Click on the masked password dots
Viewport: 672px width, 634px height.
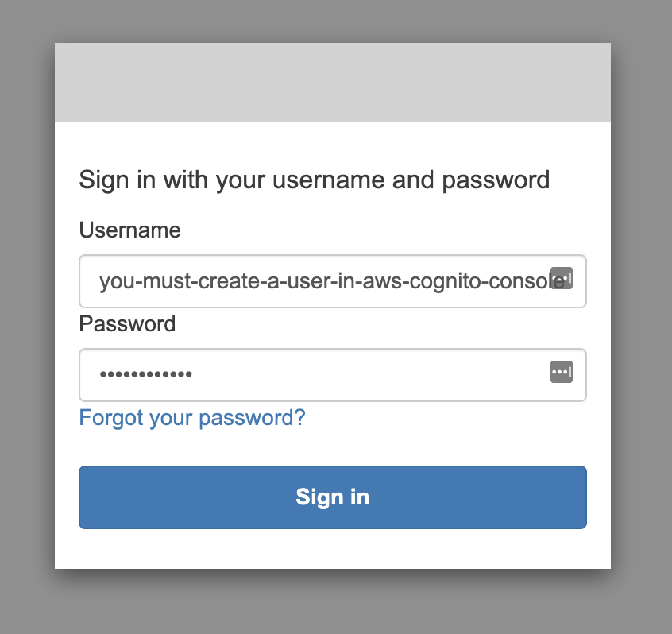tap(145, 374)
